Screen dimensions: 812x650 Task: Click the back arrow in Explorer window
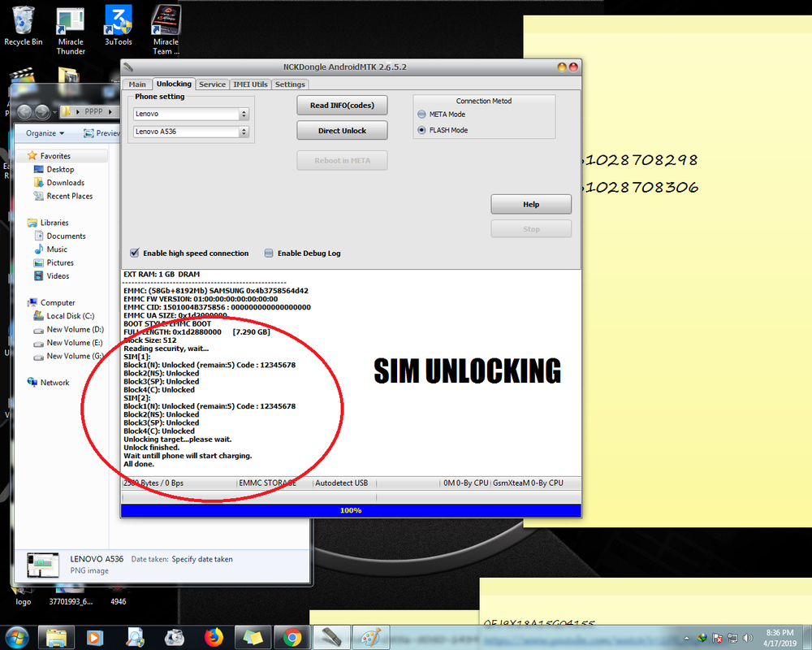tap(25, 111)
